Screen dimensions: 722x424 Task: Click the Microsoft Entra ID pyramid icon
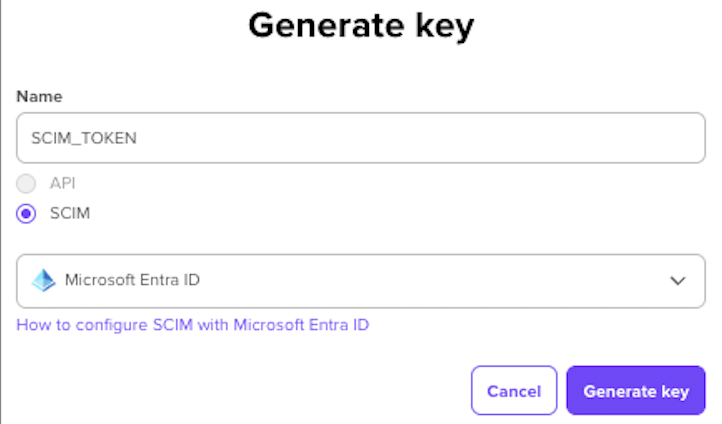coord(43,280)
